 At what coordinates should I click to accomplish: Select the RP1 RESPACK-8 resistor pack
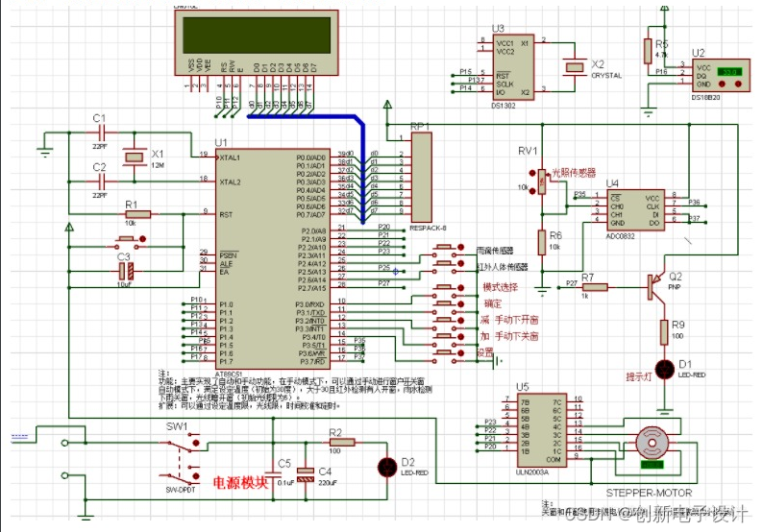422,177
